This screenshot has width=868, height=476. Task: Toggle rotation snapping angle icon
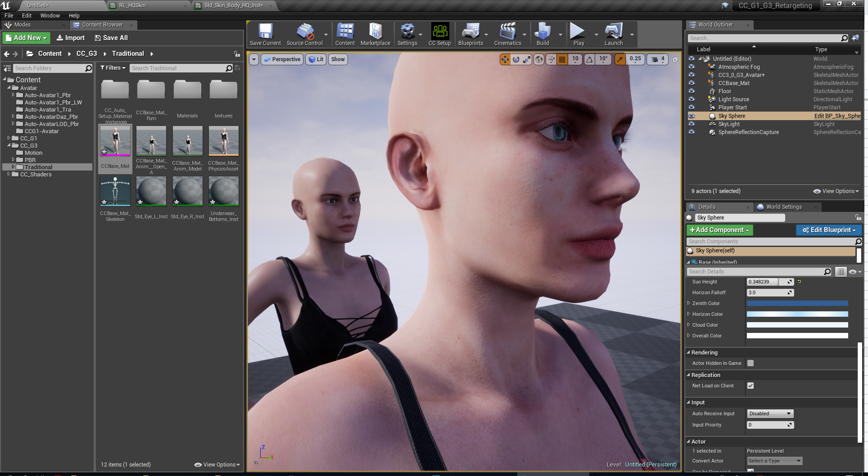[589, 59]
